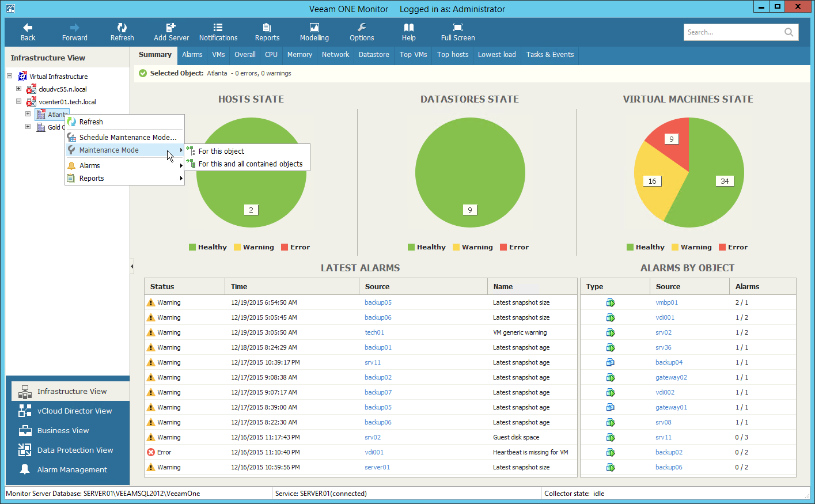
Task: Collapse the left panel using the splitter arrow
Action: [132, 266]
